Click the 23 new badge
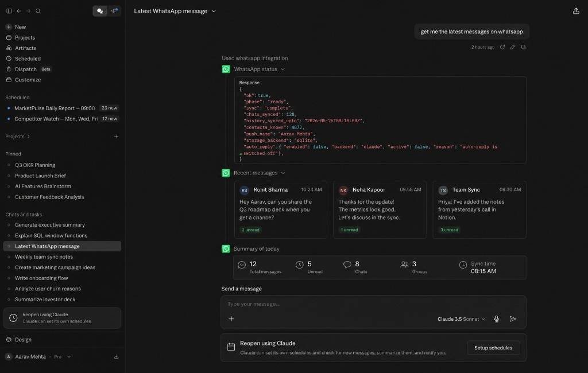 pos(110,108)
